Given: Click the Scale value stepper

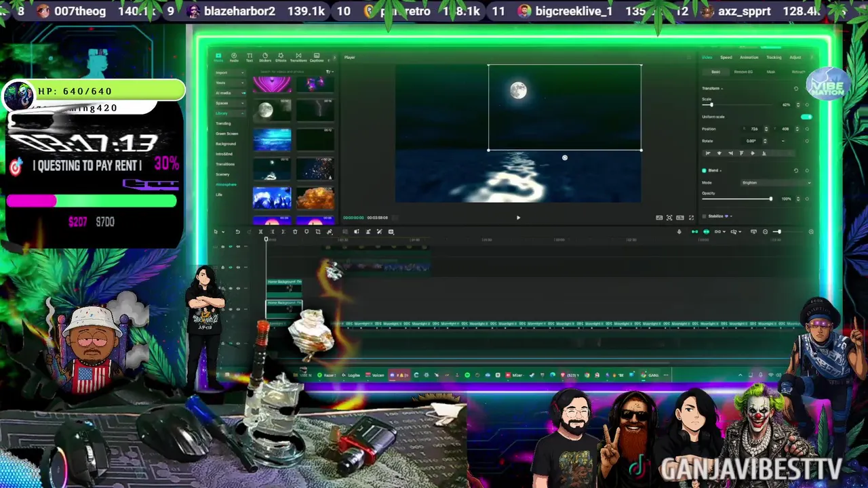Looking at the screenshot, I should (798, 105).
